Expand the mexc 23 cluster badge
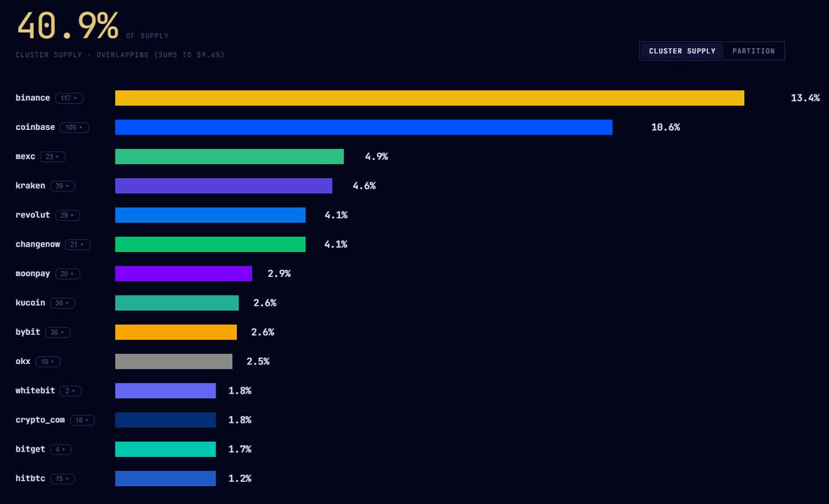Viewport: 829px width, 504px height. tap(53, 157)
